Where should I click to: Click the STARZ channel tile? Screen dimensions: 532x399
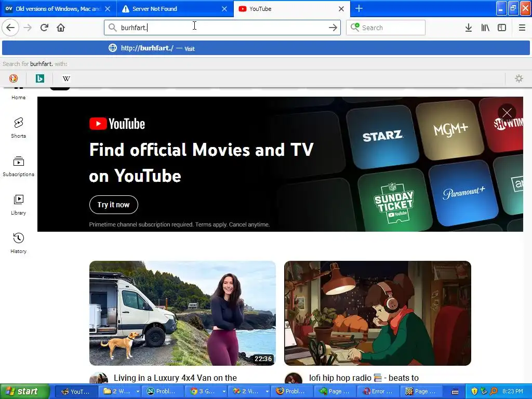[382, 136]
